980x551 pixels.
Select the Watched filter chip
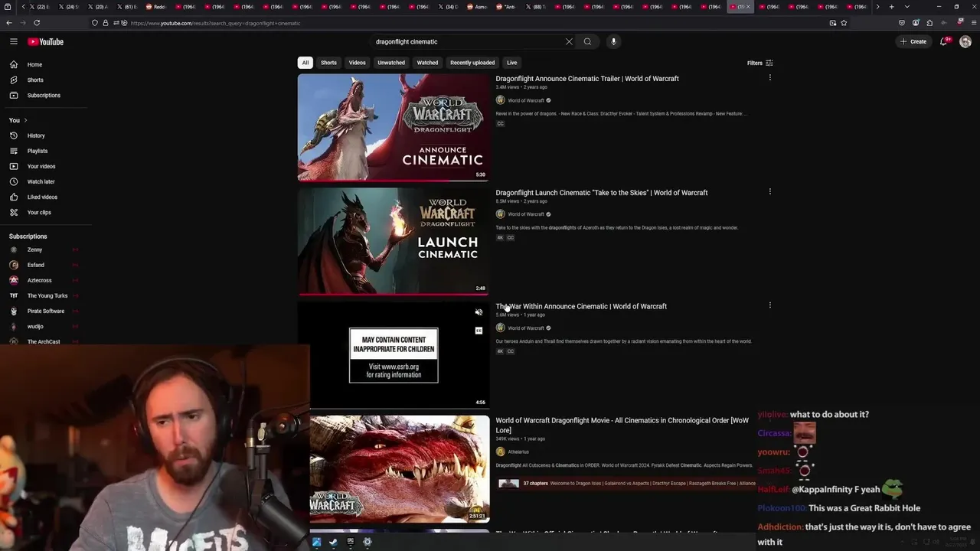tap(427, 63)
